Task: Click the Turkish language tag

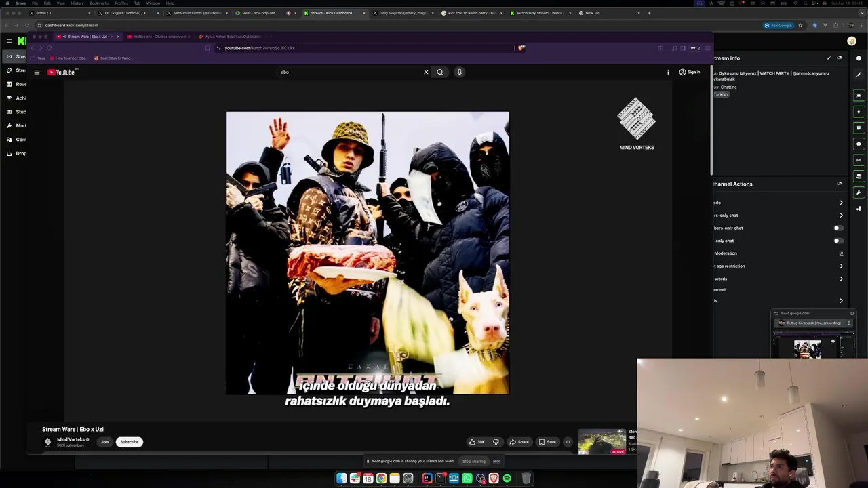Action: (721, 94)
